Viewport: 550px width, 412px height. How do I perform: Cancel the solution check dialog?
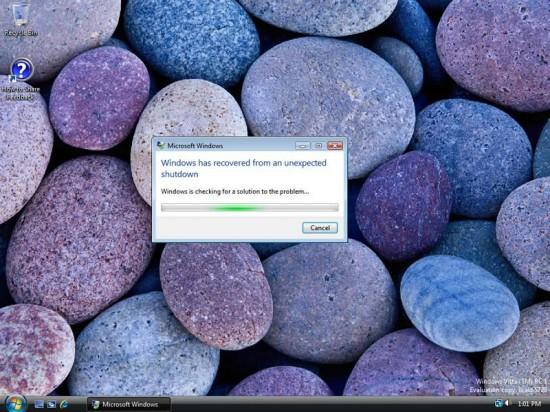[320, 228]
